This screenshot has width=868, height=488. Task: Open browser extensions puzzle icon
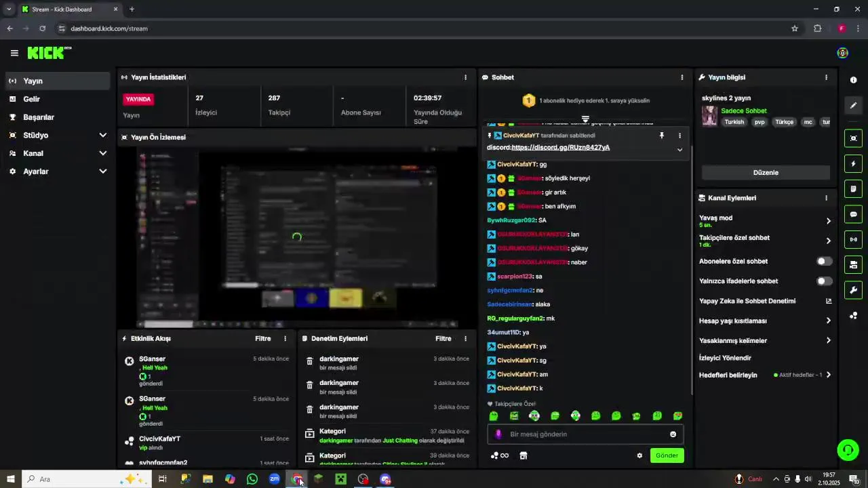pos(817,28)
